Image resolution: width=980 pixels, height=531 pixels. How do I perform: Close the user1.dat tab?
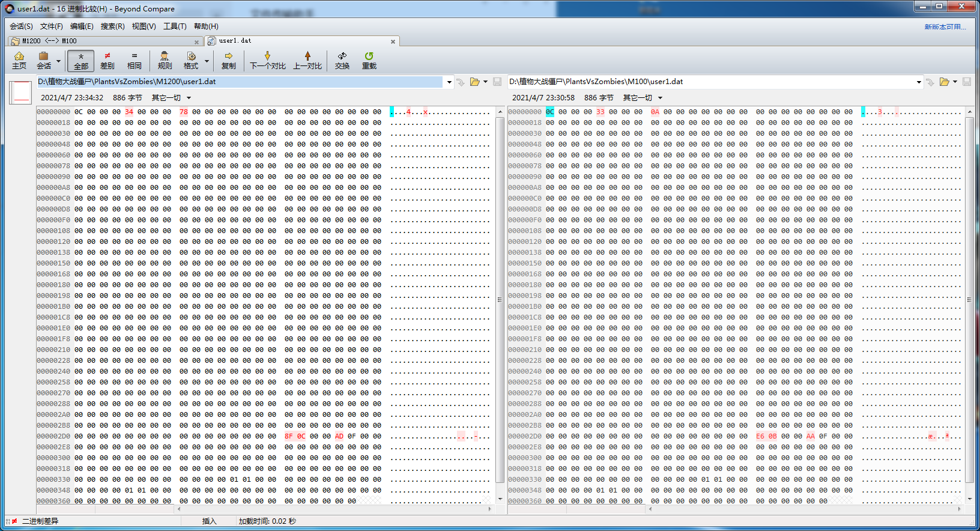[x=393, y=42]
